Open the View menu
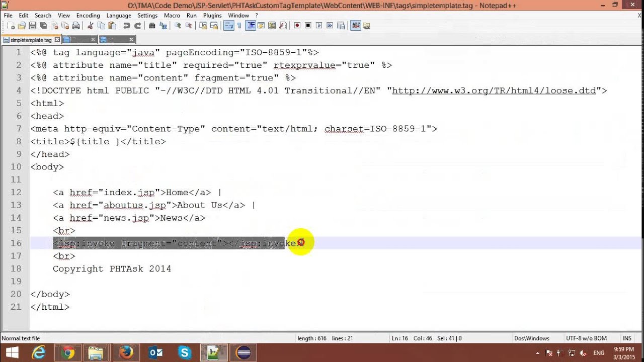Image resolution: width=644 pixels, height=362 pixels. [x=64, y=16]
